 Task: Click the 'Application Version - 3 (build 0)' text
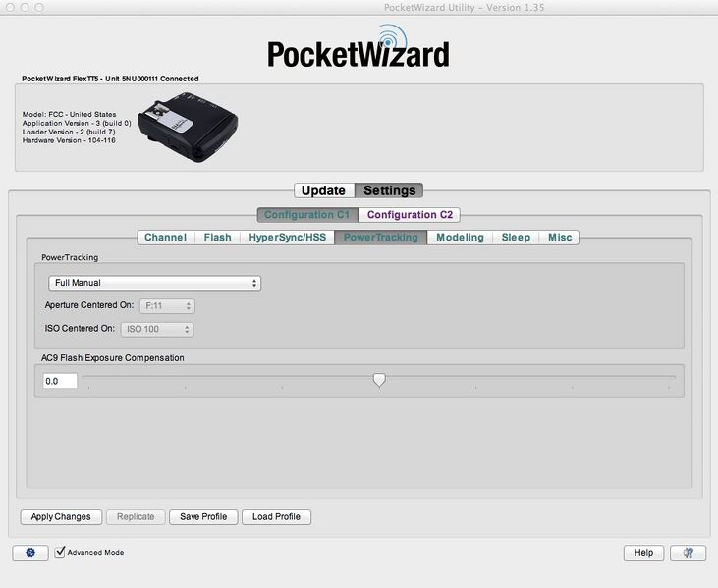coord(77,123)
